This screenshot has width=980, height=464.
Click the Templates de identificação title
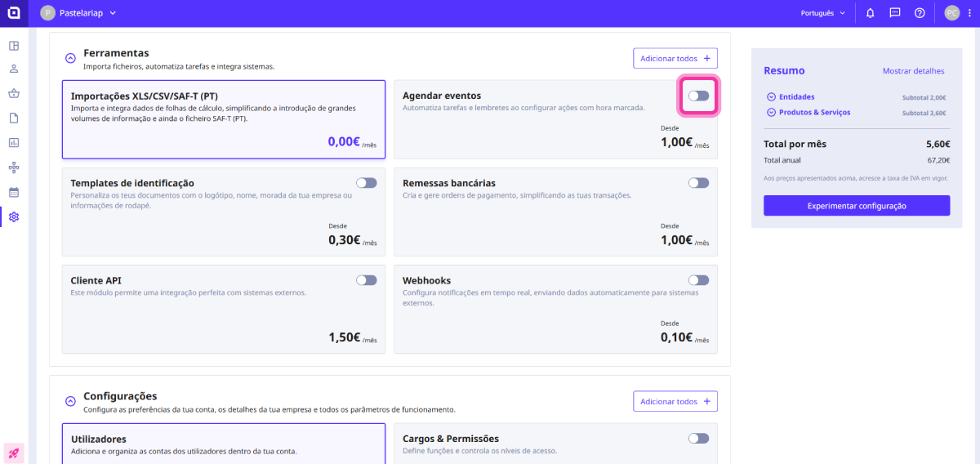pyautogui.click(x=132, y=183)
